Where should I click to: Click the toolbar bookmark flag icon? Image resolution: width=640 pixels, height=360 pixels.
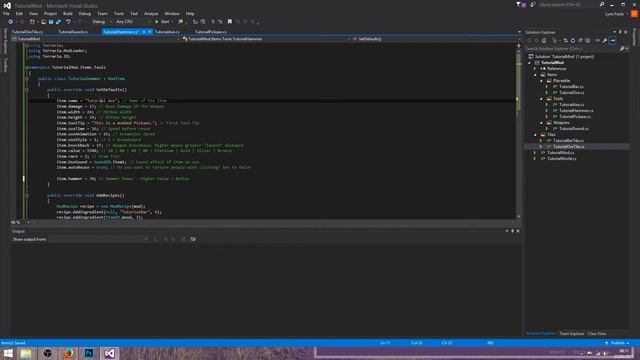click(230, 22)
